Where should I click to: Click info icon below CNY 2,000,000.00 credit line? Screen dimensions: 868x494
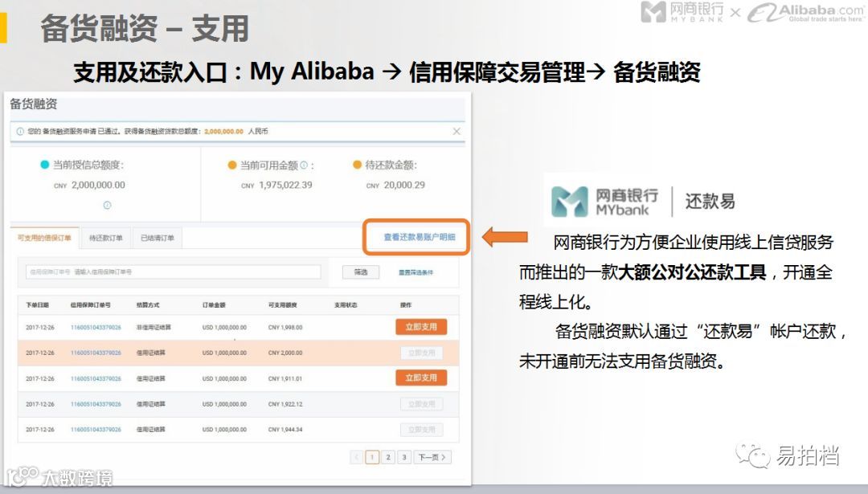107,206
